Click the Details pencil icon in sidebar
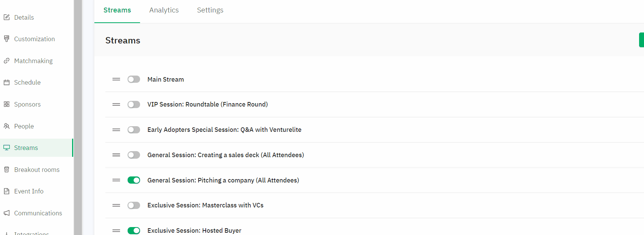Image resolution: width=644 pixels, height=235 pixels. [6, 17]
